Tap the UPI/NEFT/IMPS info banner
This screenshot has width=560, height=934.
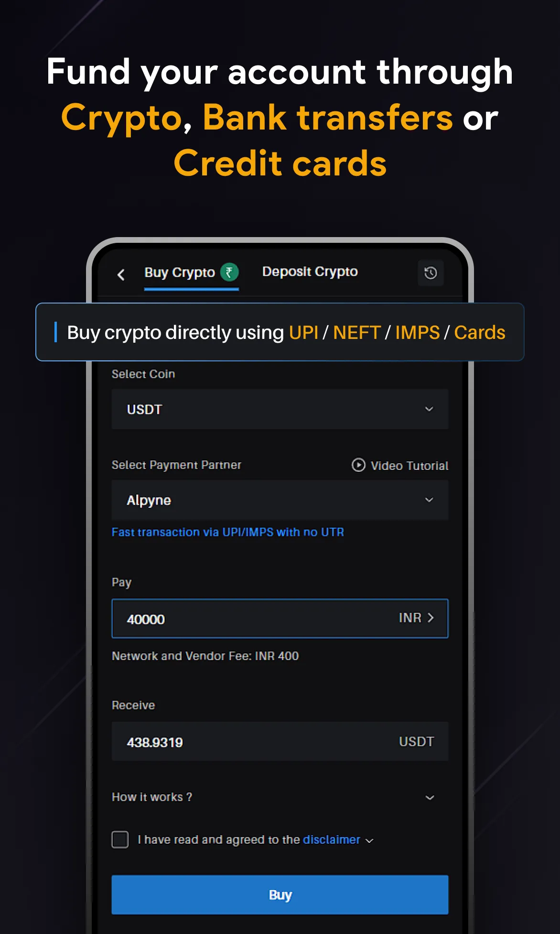click(x=280, y=332)
